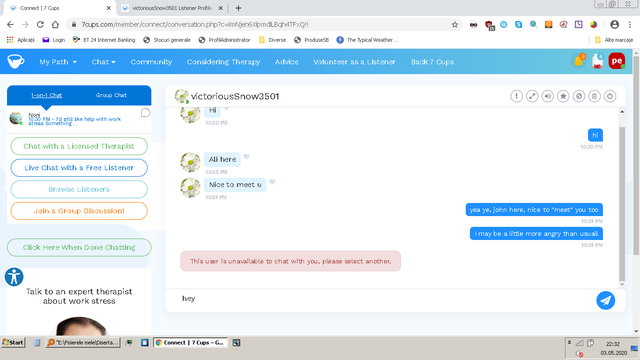Screen dimensions: 640x360
Task: Open the ProfilAdministrator bookmark
Action: coord(224,40)
